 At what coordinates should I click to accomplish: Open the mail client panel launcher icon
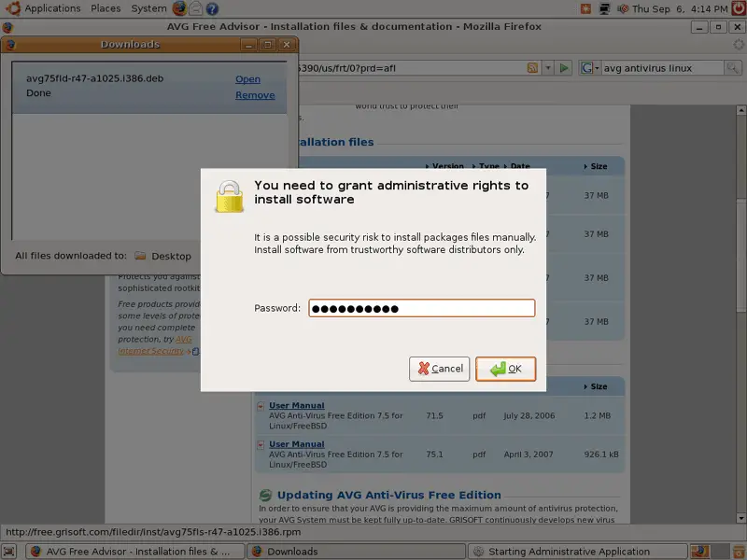point(196,8)
